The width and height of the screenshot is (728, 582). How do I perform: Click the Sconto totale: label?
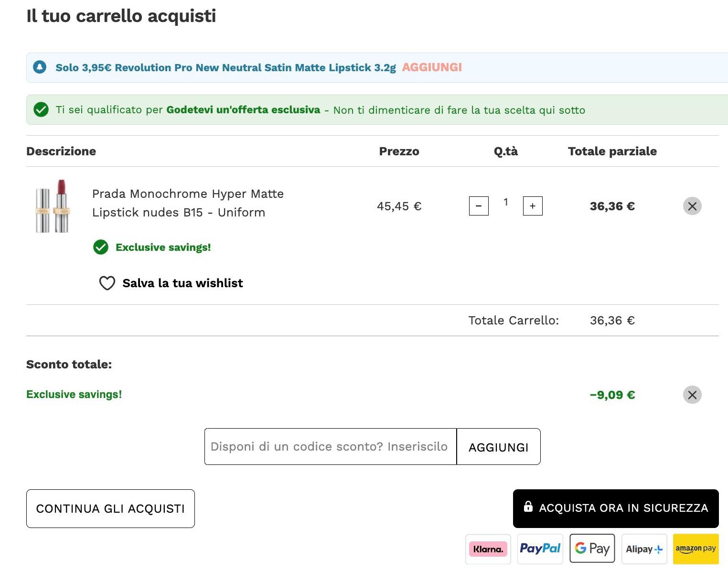point(69,364)
